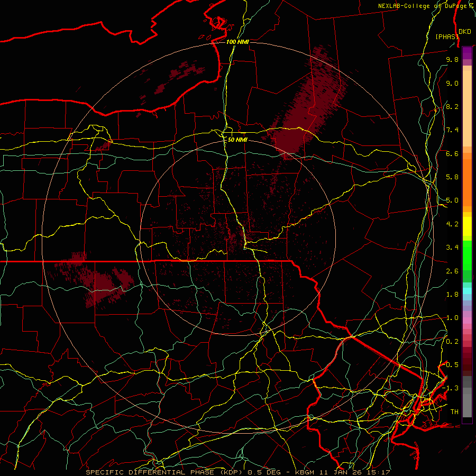The image size is (476, 476).
Task: Click the 2.6 value on the color scale
Action: [x=452, y=271]
